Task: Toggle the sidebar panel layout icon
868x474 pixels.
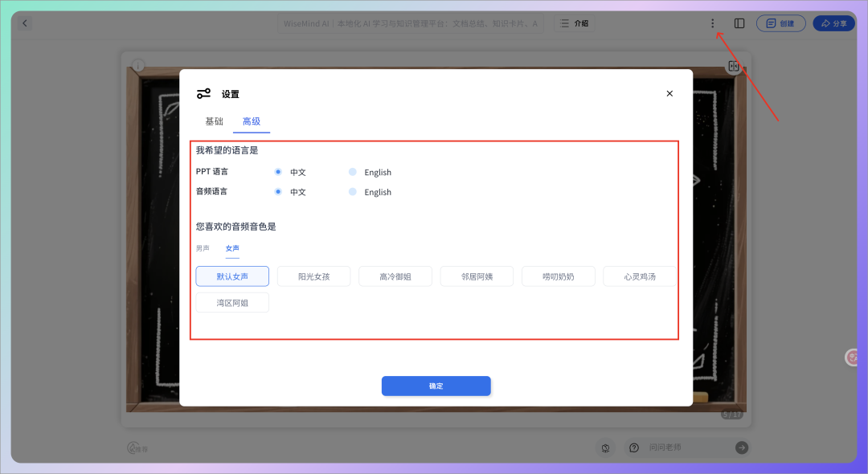Action: point(739,23)
